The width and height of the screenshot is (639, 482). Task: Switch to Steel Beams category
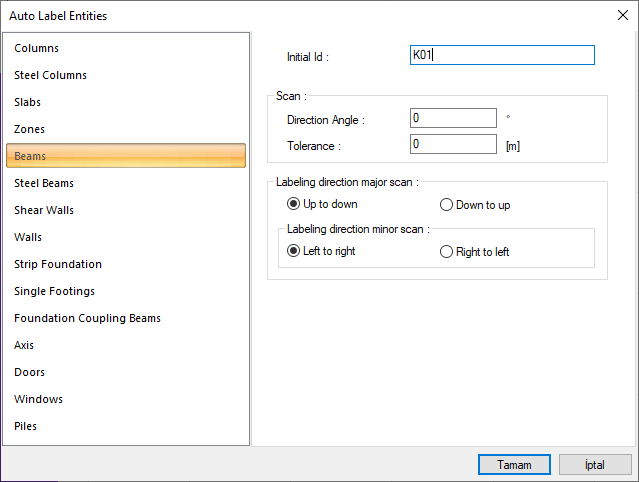click(44, 183)
